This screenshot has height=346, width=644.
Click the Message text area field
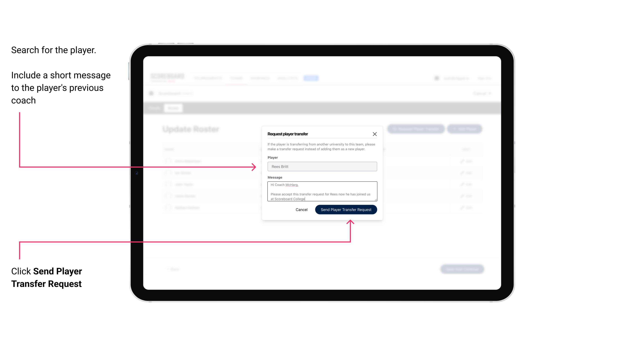tap(321, 191)
